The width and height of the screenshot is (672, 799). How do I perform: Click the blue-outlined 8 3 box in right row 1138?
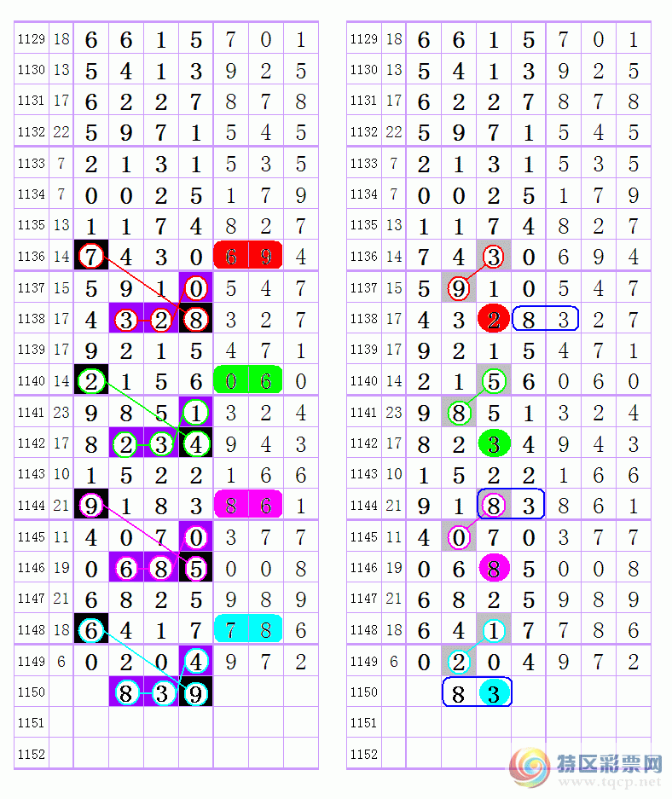[546, 319]
